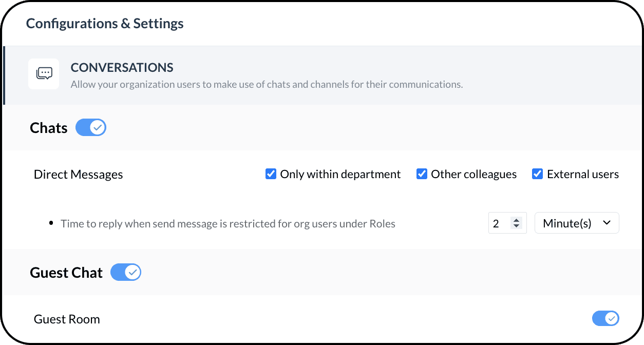This screenshot has height=345, width=644.
Task: Click the Chats section heading
Action: (49, 128)
